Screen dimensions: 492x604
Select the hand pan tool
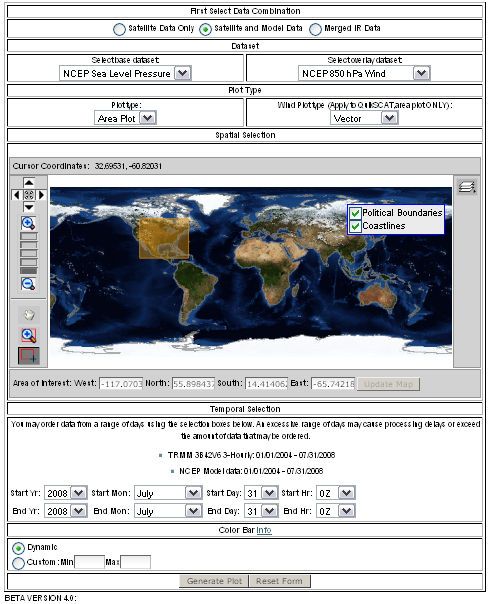pyautogui.click(x=29, y=315)
